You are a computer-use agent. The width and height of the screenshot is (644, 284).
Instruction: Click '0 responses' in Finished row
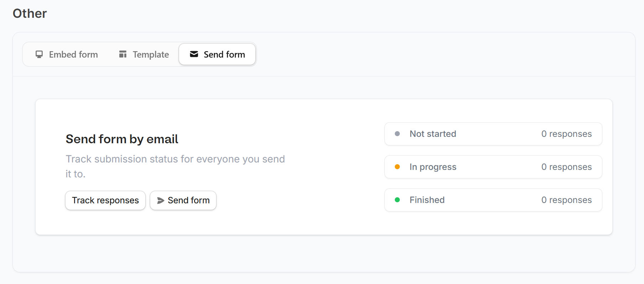pos(566,200)
